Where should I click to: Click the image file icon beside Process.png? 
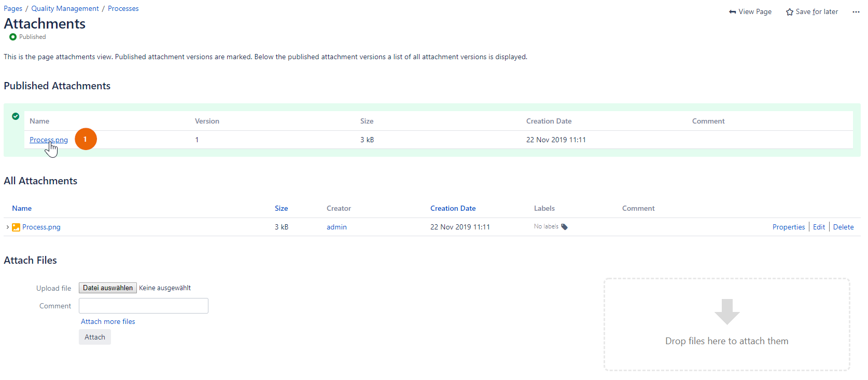[16, 227]
